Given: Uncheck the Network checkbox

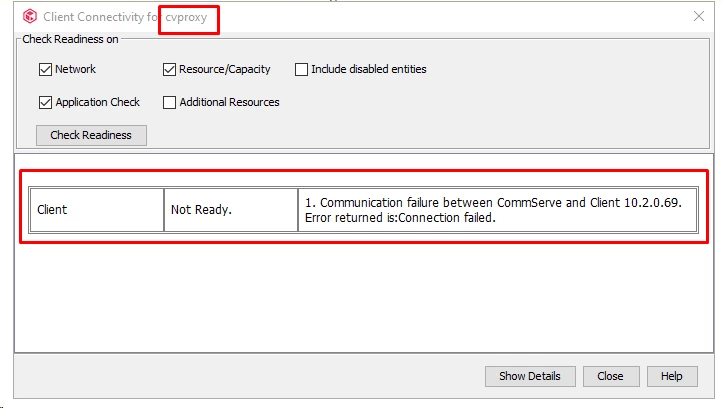Looking at the screenshot, I should (45, 70).
